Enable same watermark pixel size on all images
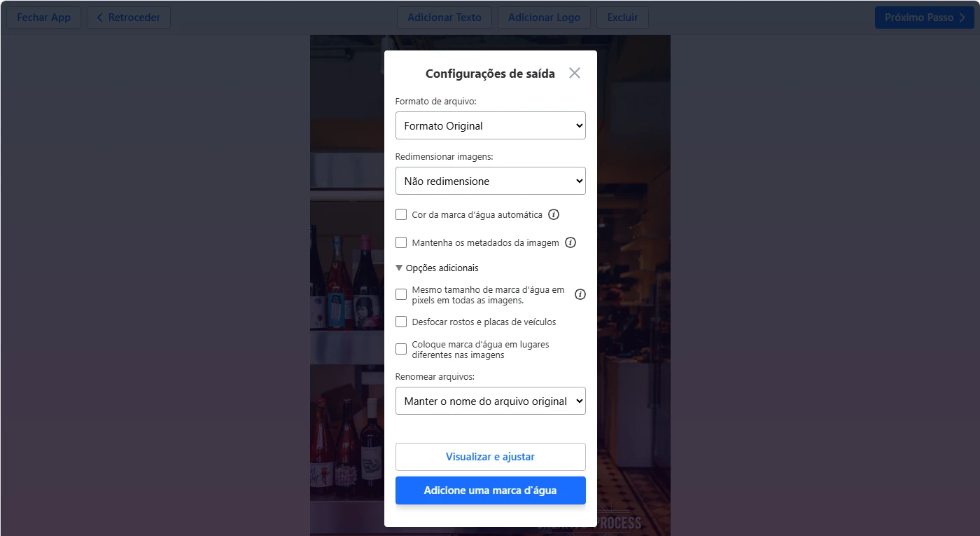980x536 pixels. click(x=401, y=294)
